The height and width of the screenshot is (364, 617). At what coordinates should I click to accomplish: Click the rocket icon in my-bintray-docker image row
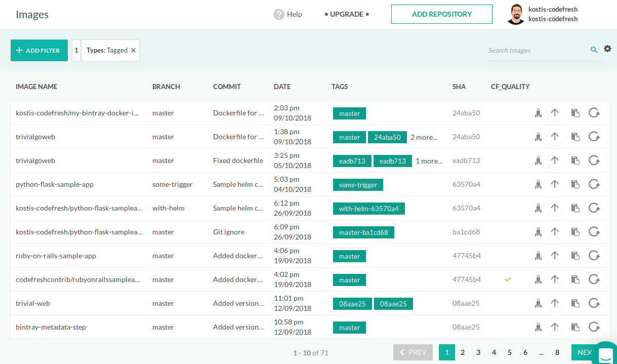pyautogui.click(x=538, y=113)
